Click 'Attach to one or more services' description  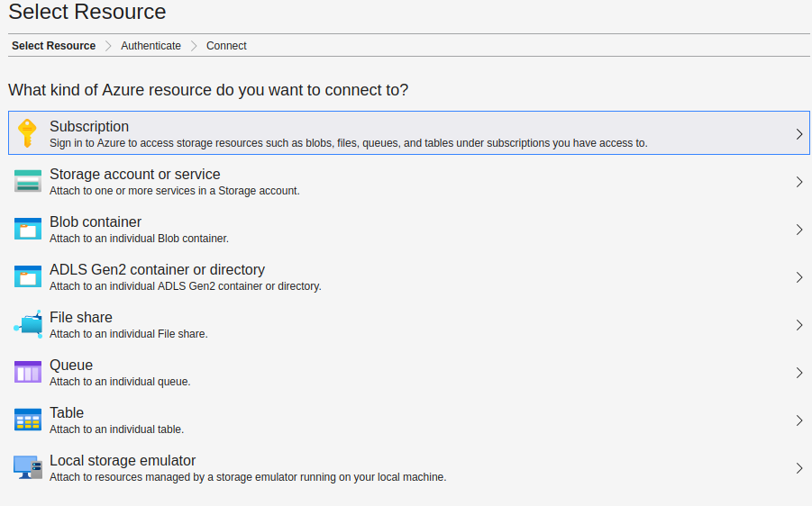[x=175, y=190]
